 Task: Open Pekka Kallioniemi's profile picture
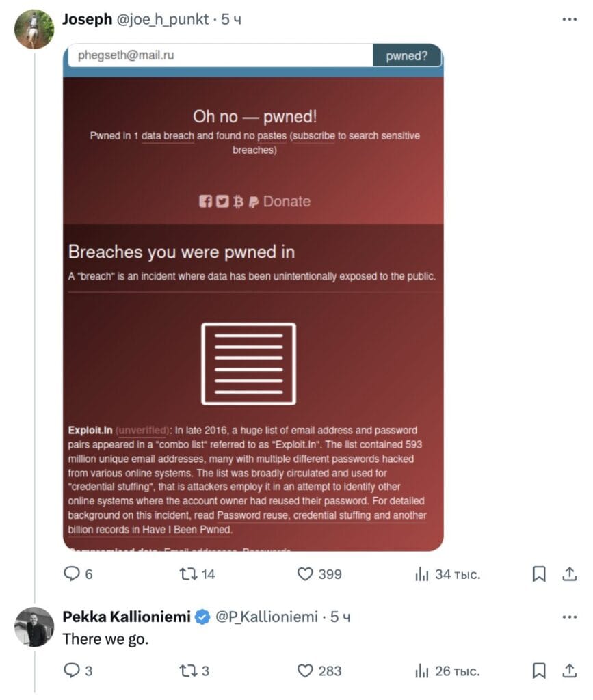(x=34, y=627)
